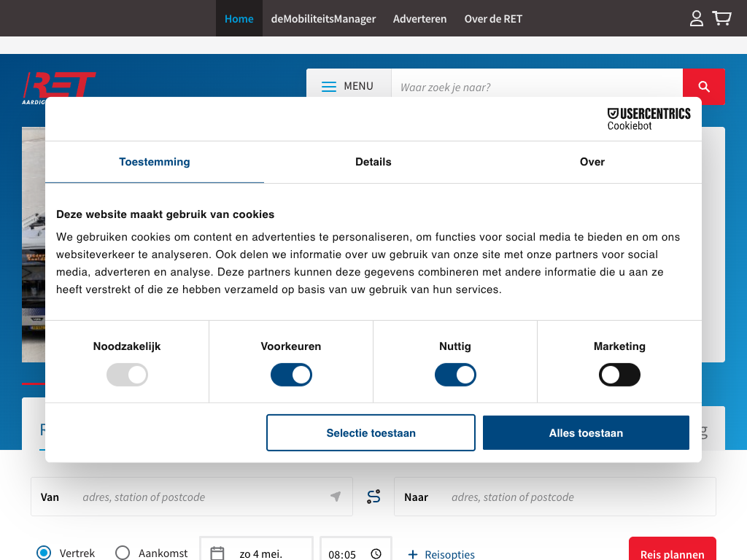Click the Alles toestaan button
Image resolution: width=747 pixels, height=560 pixels.
click(x=586, y=433)
